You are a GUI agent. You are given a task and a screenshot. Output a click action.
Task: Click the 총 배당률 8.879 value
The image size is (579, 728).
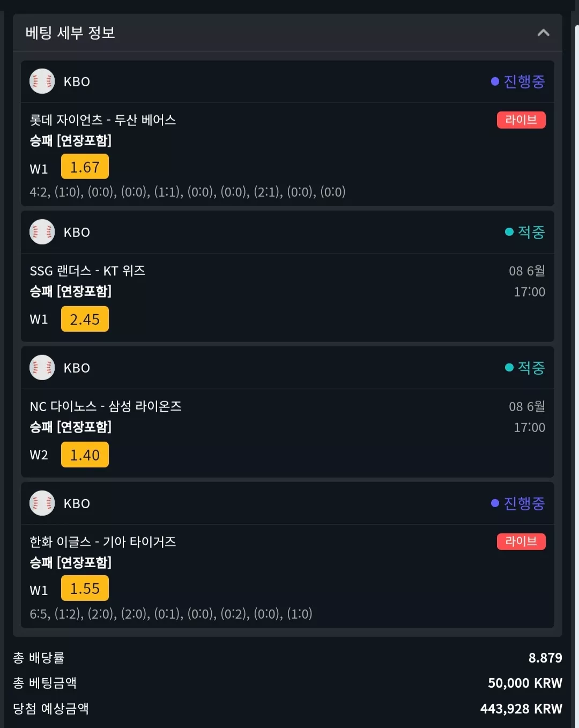(545, 658)
